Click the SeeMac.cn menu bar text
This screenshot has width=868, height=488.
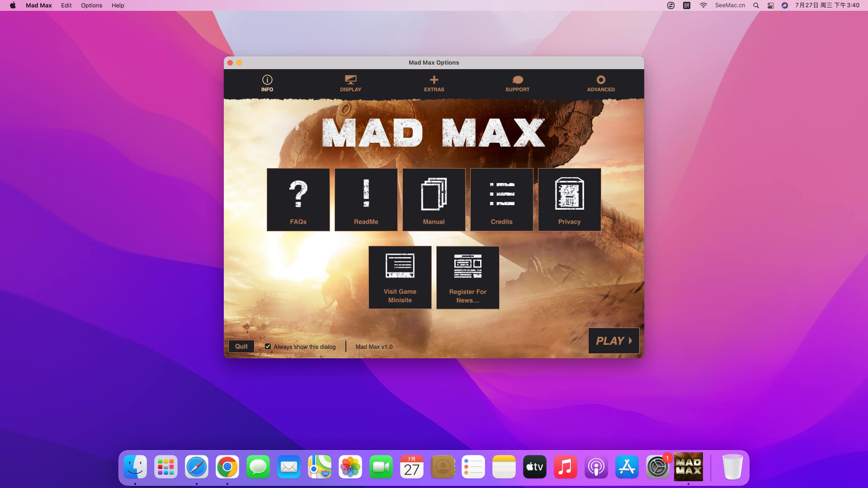click(x=730, y=5)
